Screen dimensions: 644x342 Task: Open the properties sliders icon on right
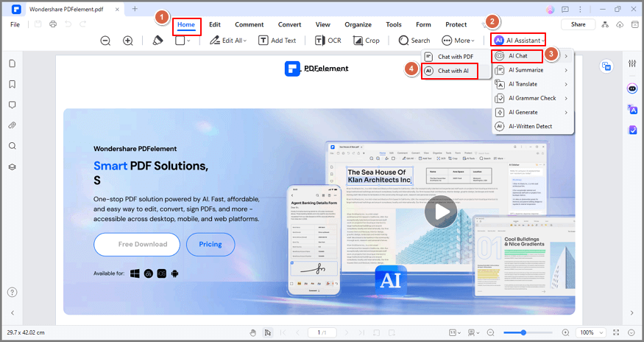(632, 63)
